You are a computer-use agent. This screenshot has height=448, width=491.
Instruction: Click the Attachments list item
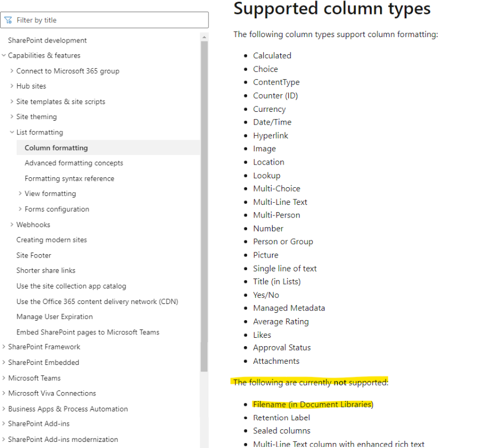(276, 362)
